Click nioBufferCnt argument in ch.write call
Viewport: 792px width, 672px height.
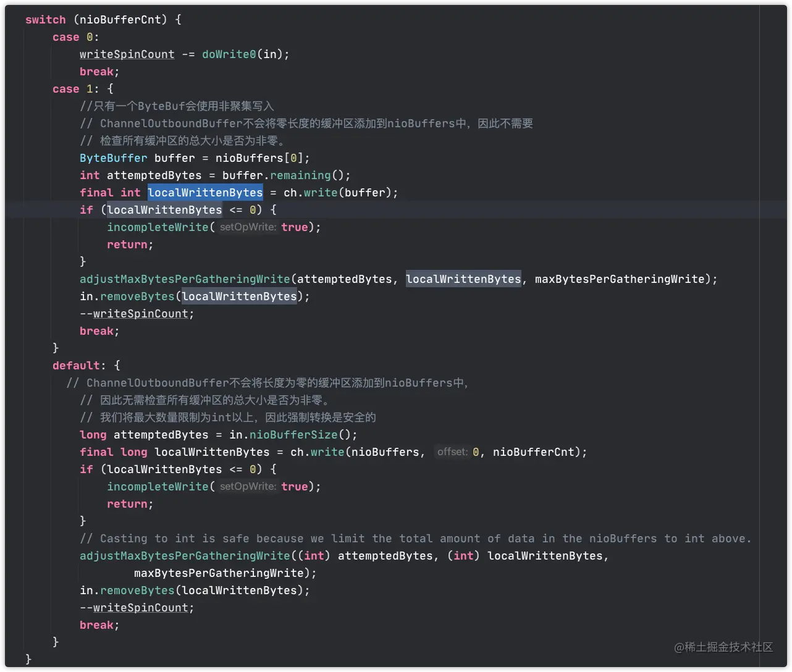point(534,452)
